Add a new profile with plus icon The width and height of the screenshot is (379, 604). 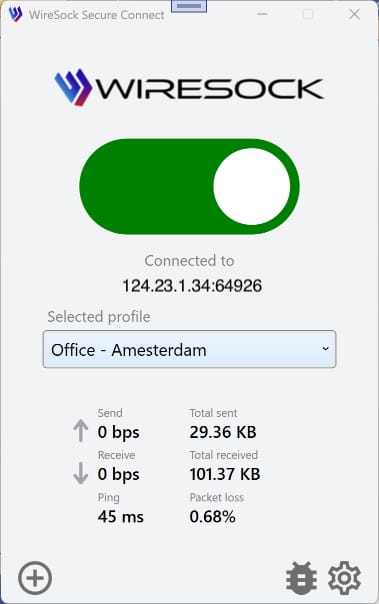(x=35, y=578)
